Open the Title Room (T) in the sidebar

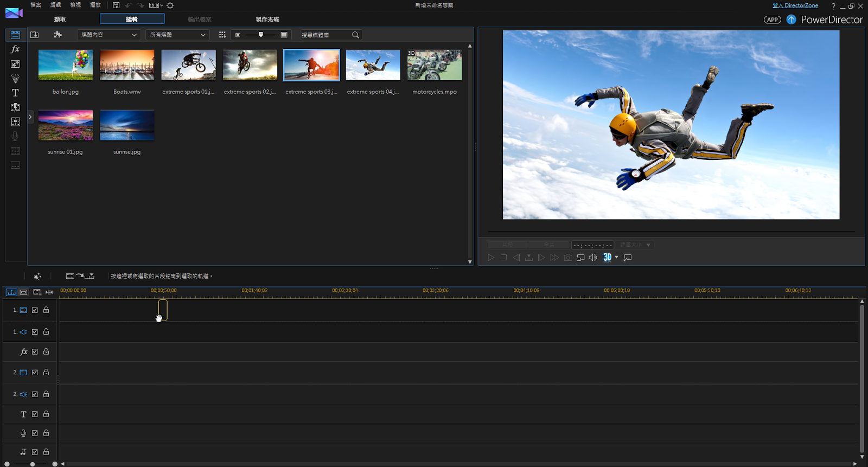(x=15, y=93)
